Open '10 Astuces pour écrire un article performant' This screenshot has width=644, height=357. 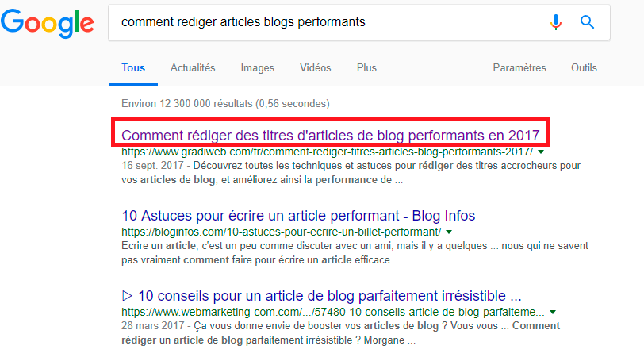[298, 216]
